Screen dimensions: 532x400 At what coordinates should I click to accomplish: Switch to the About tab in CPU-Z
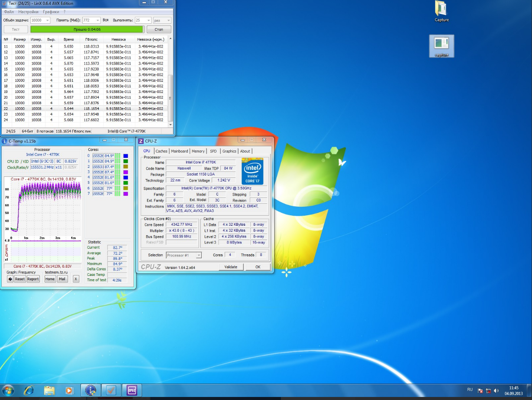[245, 151]
